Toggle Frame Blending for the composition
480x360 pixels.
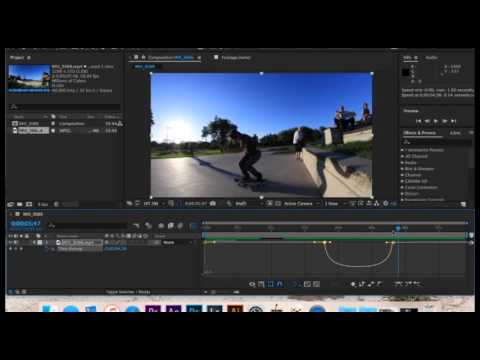[x=171, y=226]
